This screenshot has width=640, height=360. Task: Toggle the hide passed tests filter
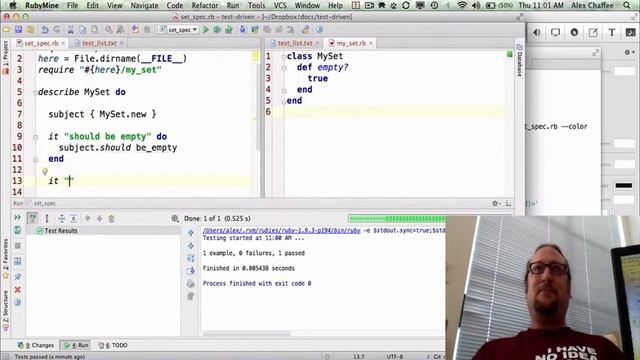33,218
